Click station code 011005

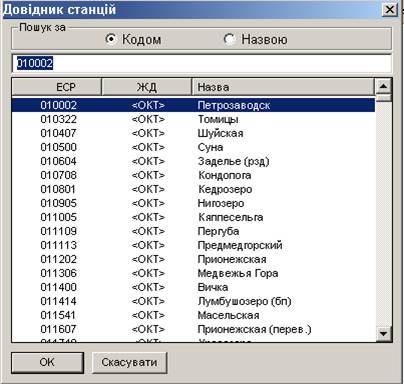coord(59,217)
